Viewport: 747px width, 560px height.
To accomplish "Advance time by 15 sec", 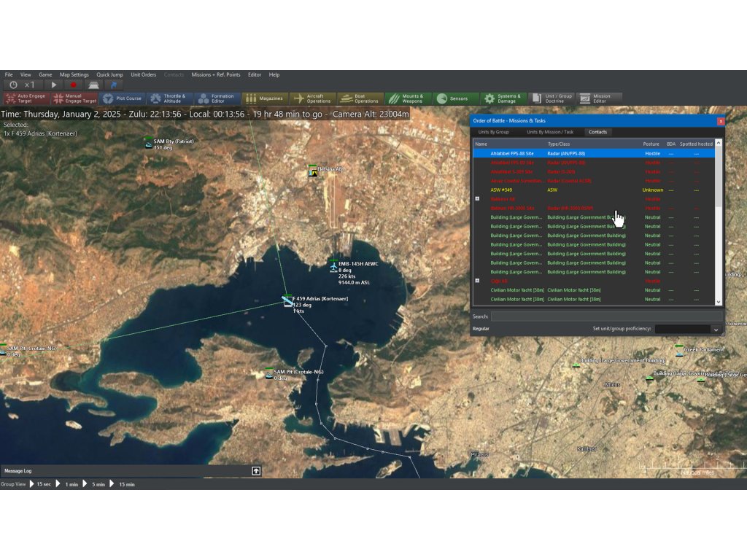I will tap(39, 484).
